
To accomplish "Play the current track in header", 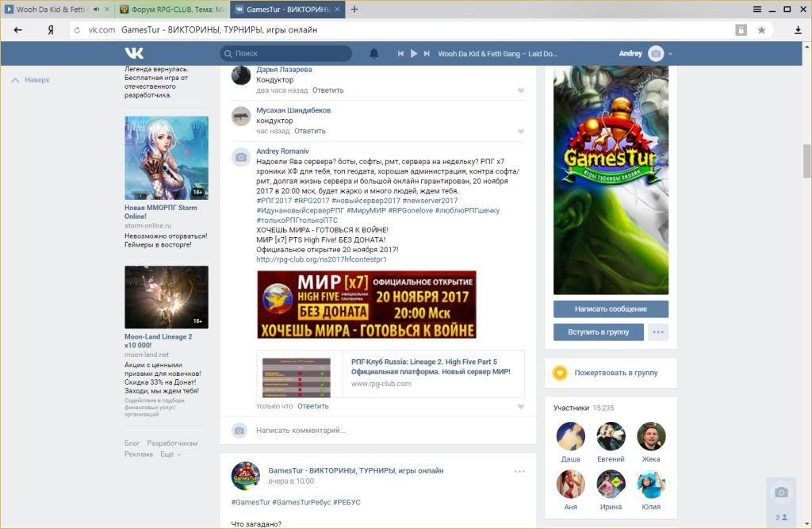I will coord(414,53).
